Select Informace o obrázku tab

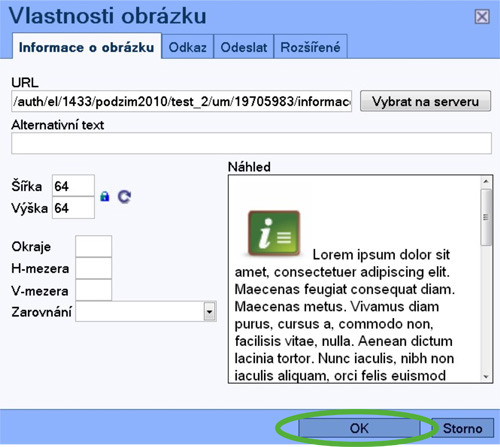coord(87,47)
